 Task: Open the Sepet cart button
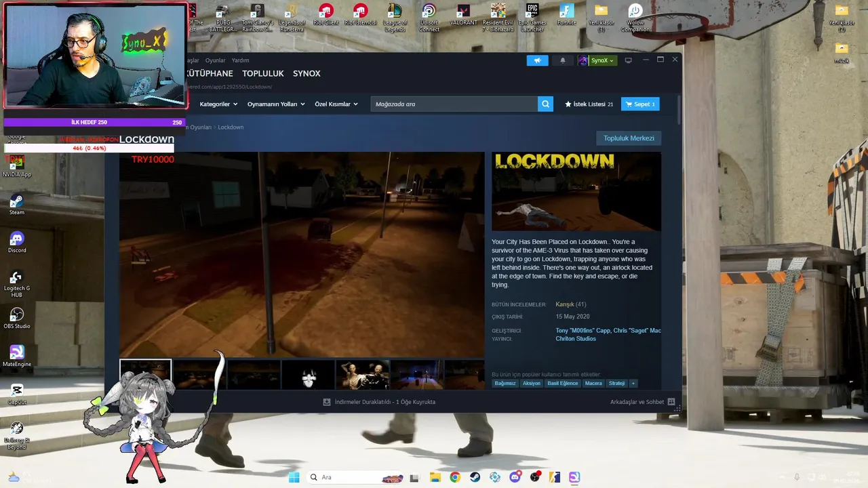640,104
